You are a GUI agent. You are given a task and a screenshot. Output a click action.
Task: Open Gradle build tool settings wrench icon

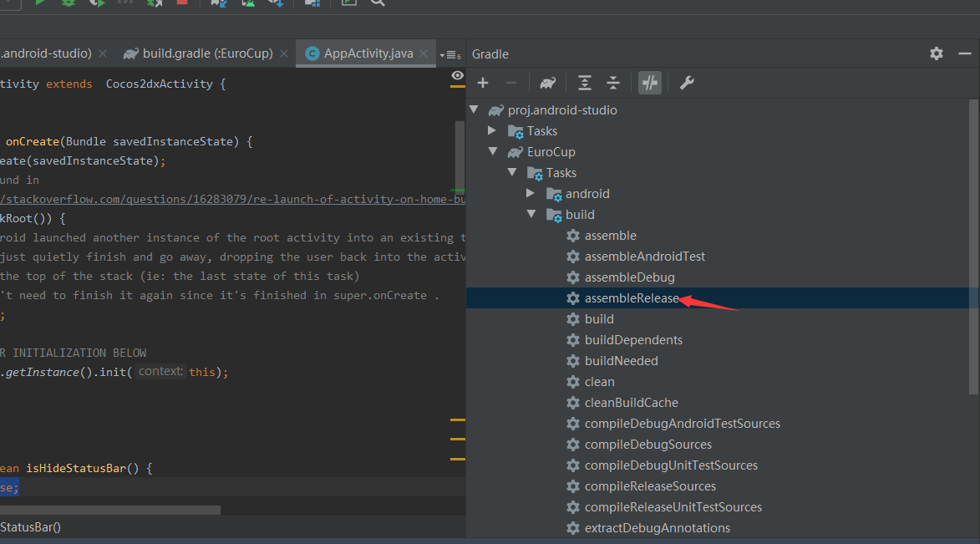pyautogui.click(x=687, y=83)
